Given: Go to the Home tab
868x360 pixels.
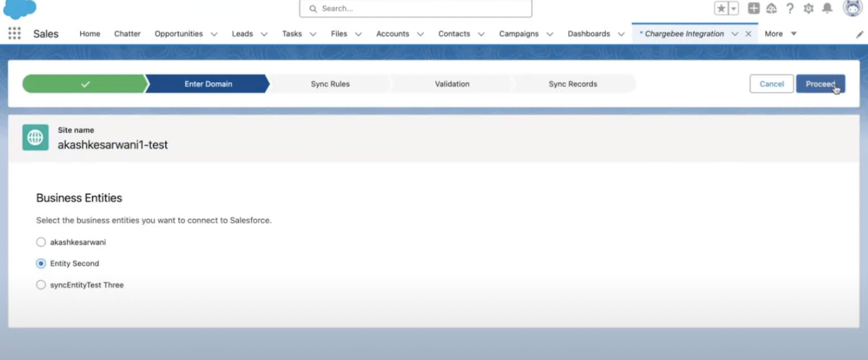Looking at the screenshot, I should tap(89, 34).
